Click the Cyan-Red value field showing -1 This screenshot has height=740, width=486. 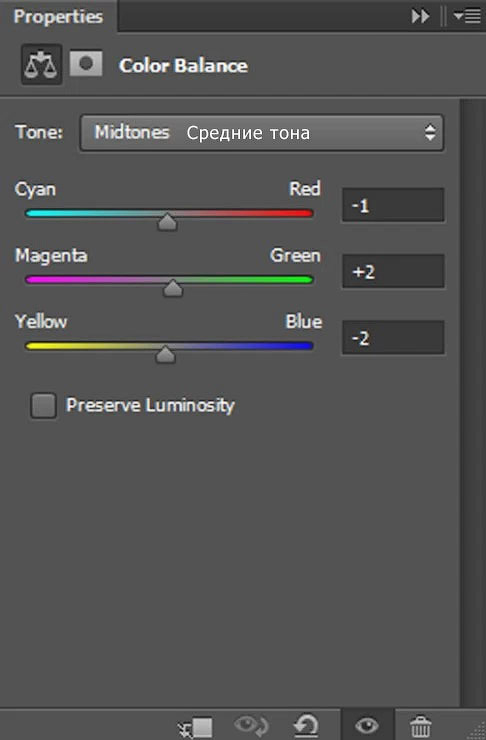393,205
